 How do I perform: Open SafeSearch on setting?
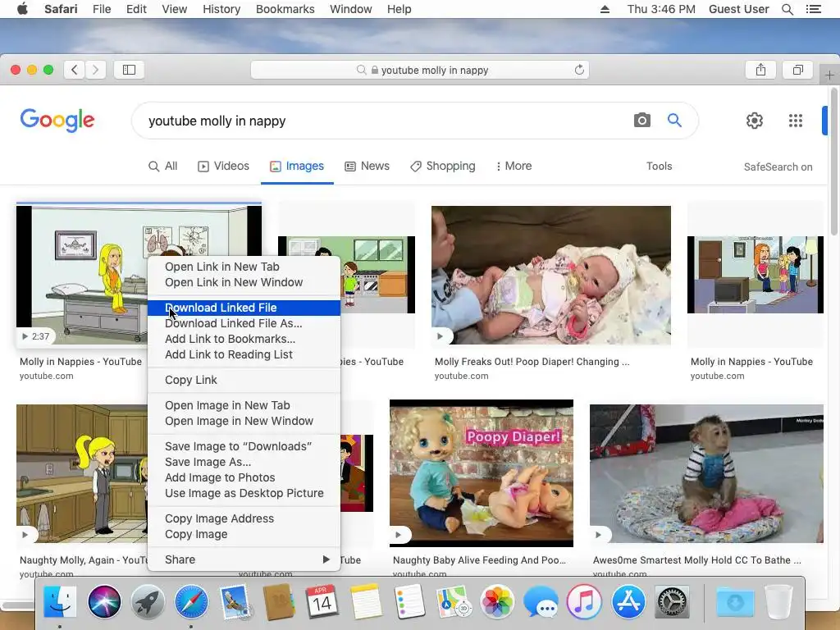(778, 167)
